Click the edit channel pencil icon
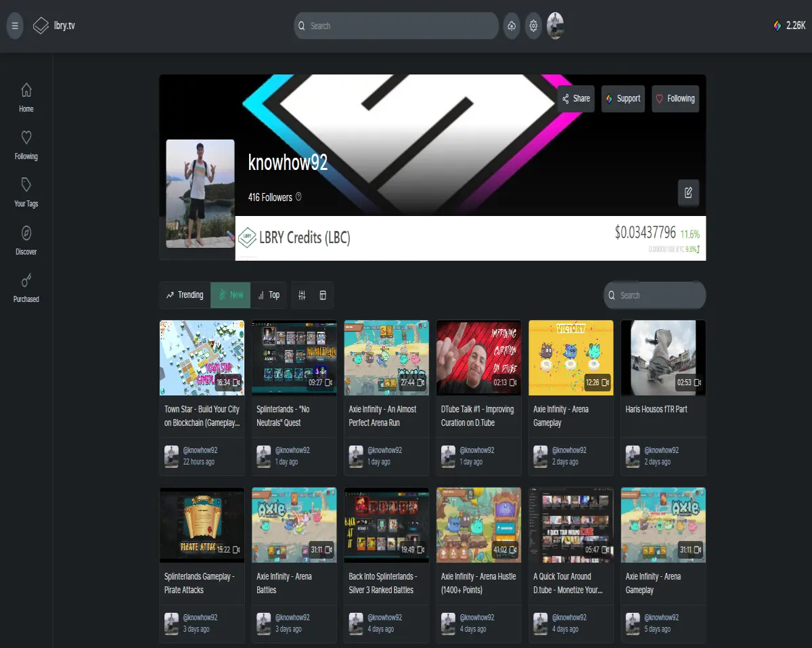812x648 pixels. tap(688, 193)
